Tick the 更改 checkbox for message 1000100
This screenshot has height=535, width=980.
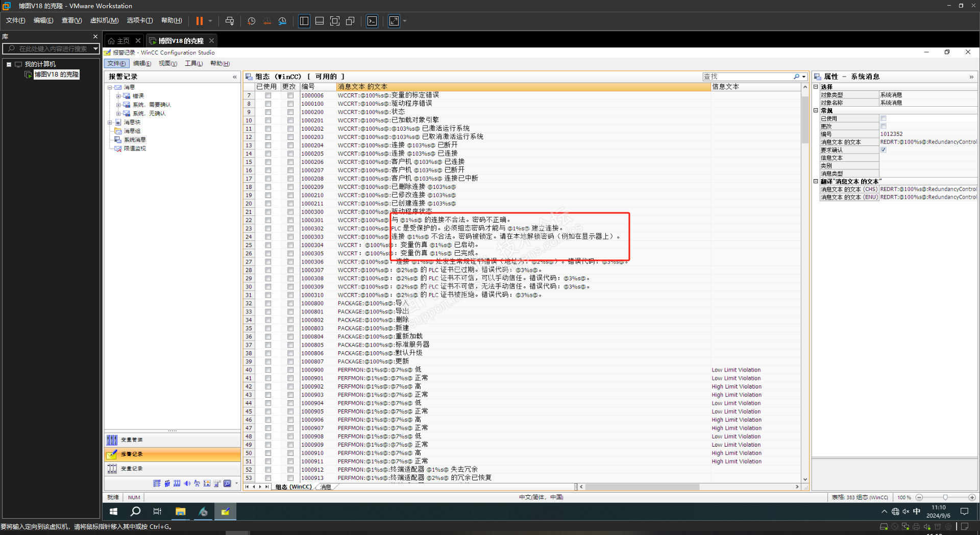[290, 104]
